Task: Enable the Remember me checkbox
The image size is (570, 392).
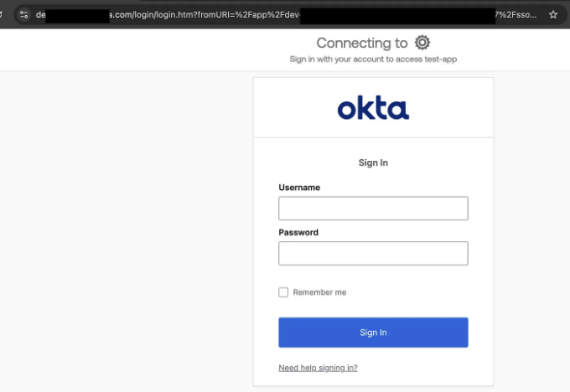Action: pyautogui.click(x=283, y=292)
